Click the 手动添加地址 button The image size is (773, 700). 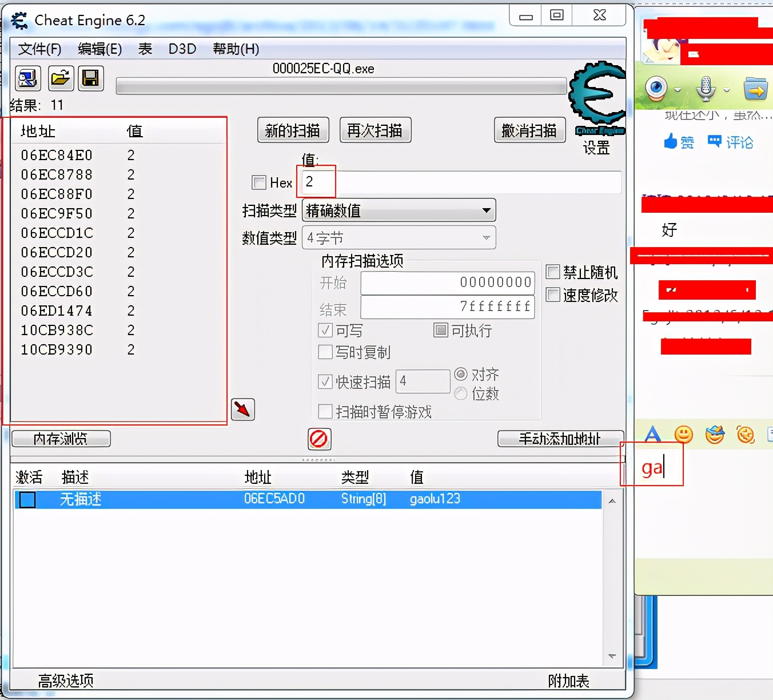[x=560, y=439]
